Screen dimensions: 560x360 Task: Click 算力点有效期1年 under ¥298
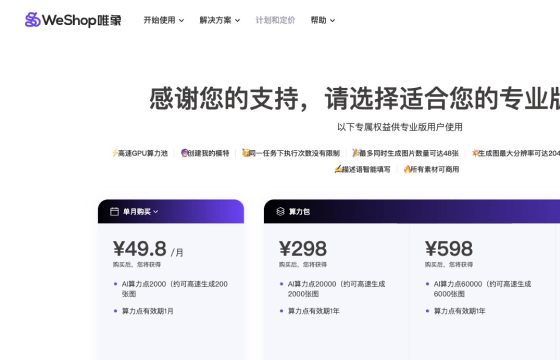click(314, 311)
